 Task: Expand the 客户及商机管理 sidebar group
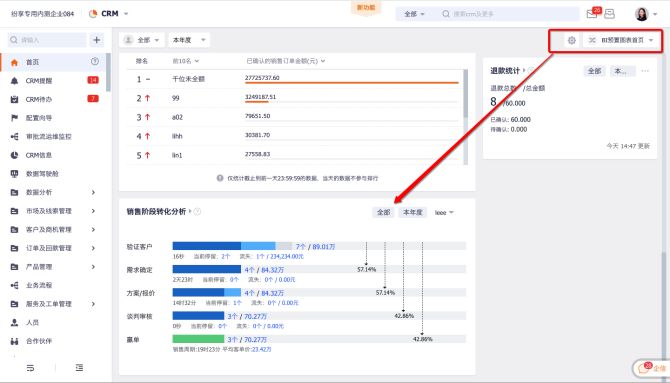pyautogui.click(x=93, y=230)
